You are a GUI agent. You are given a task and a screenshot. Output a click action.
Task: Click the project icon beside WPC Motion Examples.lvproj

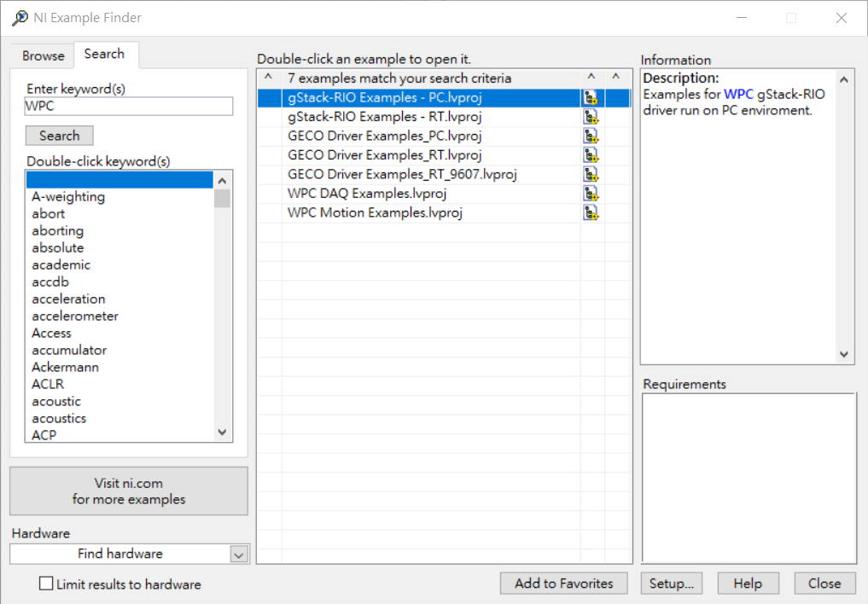click(x=591, y=212)
